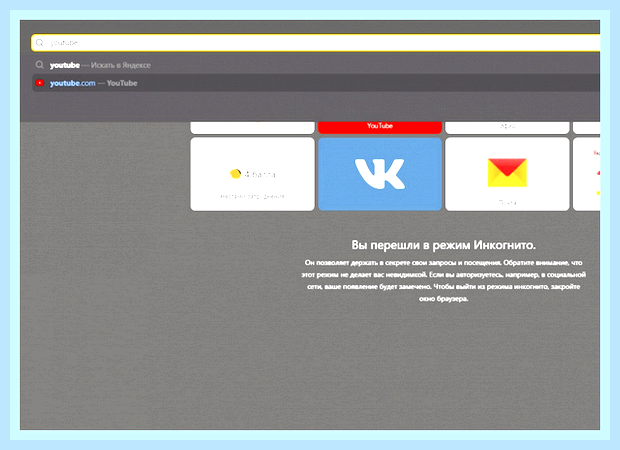Click the search icon beside "Искать в Яндексе"

tap(40, 64)
